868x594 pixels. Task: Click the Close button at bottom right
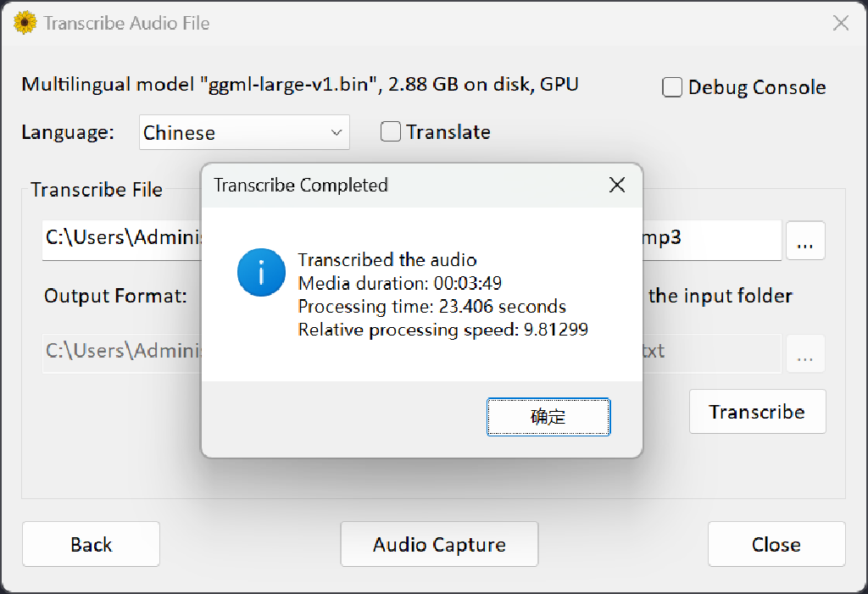pyautogui.click(x=776, y=544)
